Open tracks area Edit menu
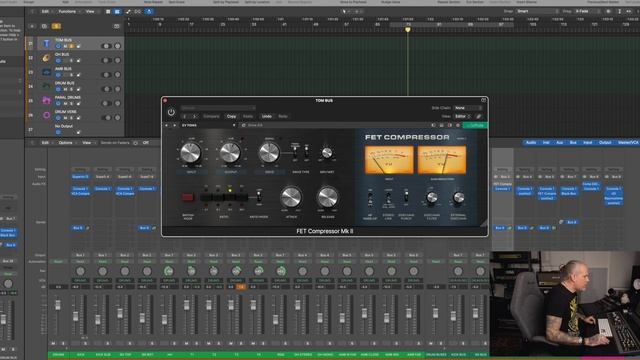The width and height of the screenshot is (640, 360). (x=46, y=11)
